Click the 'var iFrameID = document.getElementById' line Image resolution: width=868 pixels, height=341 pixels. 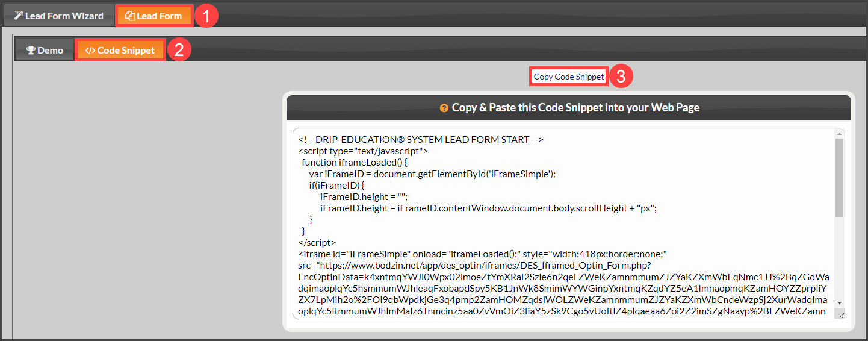click(432, 174)
